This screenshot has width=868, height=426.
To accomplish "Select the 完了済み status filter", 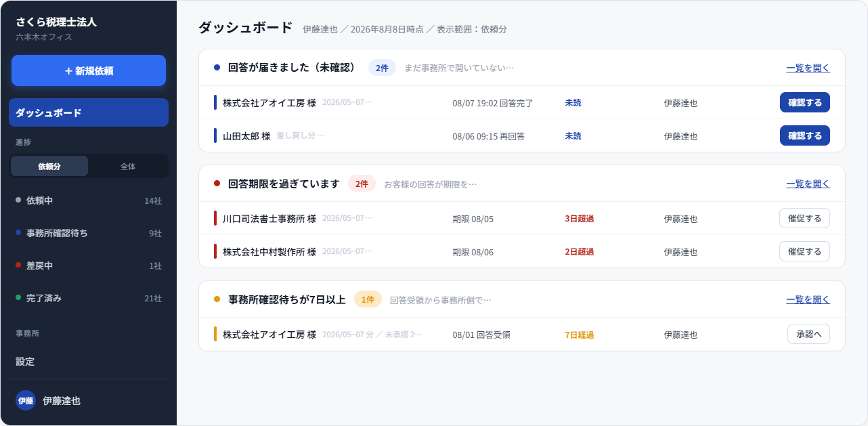I will 89,298.
